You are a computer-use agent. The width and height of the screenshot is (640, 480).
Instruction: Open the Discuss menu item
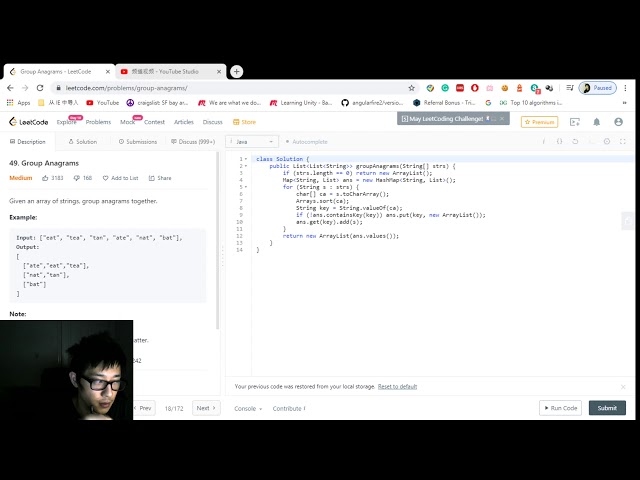coord(213,122)
